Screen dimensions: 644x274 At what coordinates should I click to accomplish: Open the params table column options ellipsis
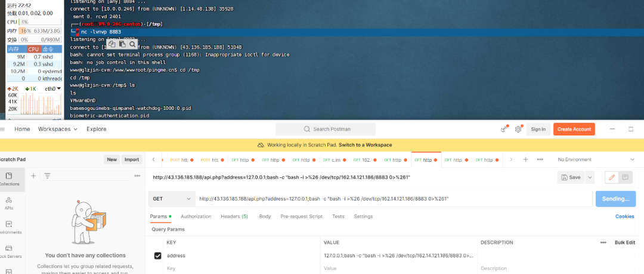pos(603,242)
